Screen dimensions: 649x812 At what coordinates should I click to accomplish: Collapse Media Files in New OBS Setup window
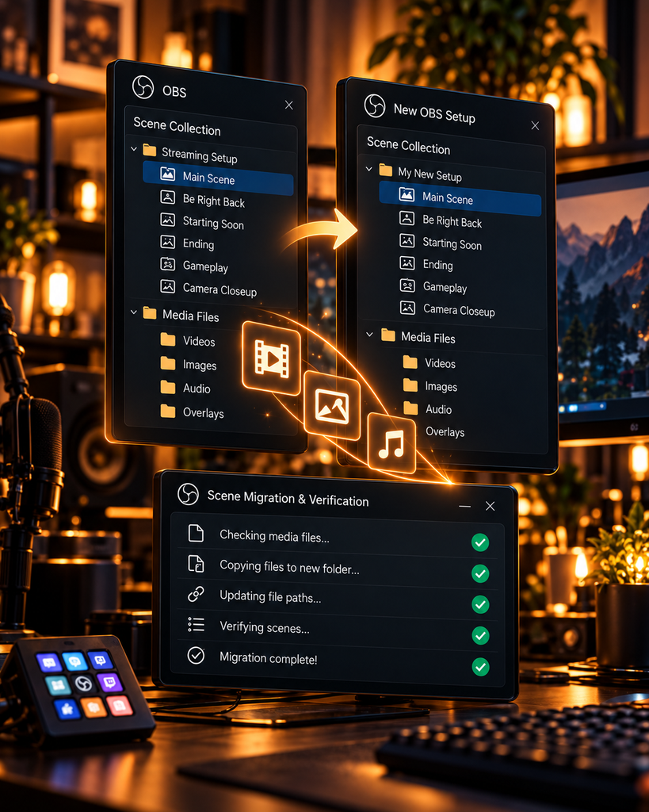369,335
